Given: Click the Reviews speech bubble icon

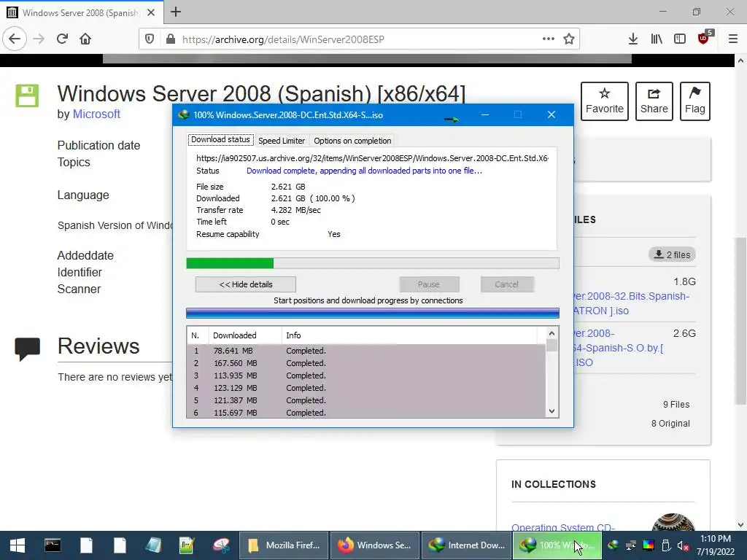Looking at the screenshot, I should pyautogui.click(x=27, y=349).
